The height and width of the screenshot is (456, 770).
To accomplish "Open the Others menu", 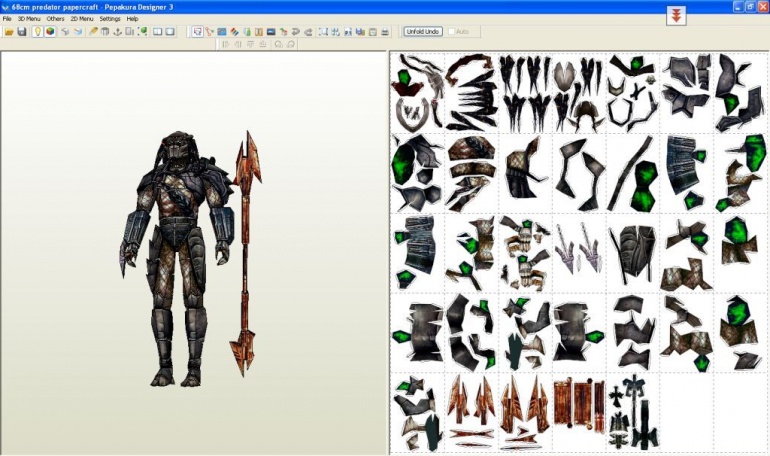I will 55,19.
